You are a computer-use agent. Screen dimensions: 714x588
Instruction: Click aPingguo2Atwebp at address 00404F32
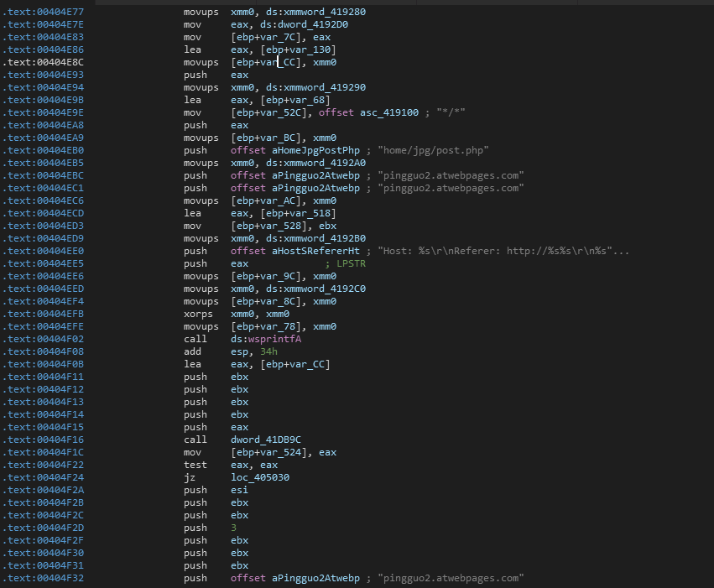315,579
